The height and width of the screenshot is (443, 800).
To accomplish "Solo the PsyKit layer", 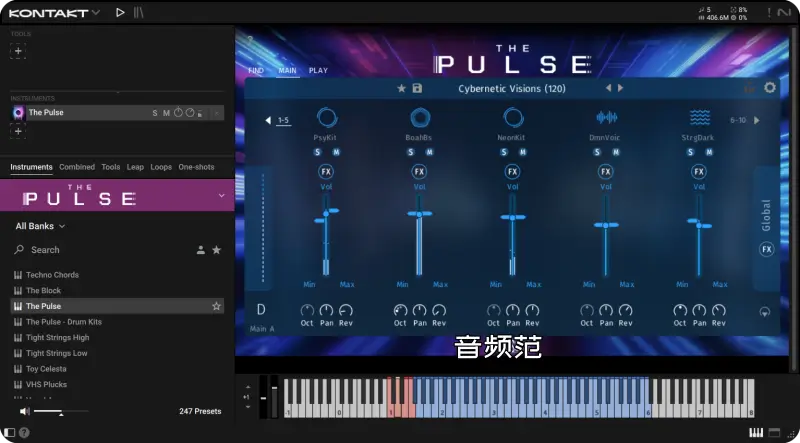I will 318,152.
